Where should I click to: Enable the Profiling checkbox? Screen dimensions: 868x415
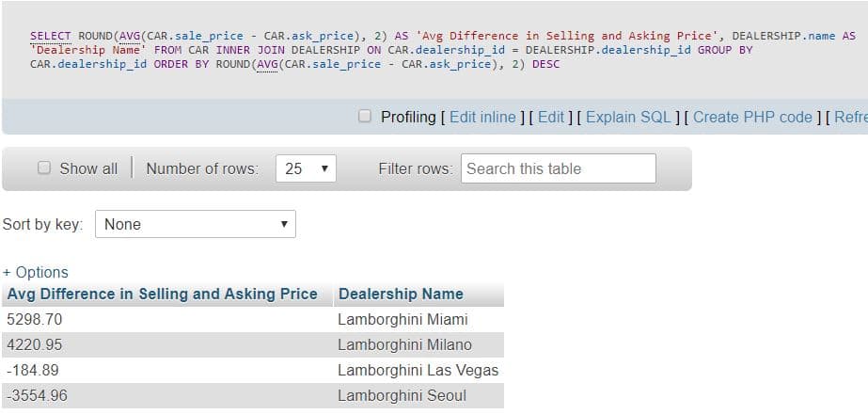pyautogui.click(x=364, y=117)
